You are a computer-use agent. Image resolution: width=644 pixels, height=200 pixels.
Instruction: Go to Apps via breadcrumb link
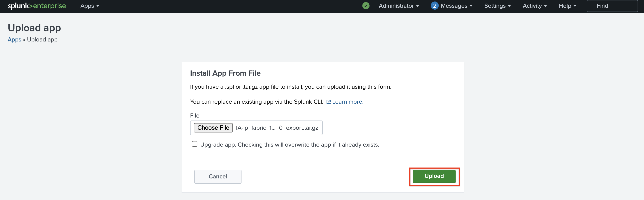click(15, 40)
